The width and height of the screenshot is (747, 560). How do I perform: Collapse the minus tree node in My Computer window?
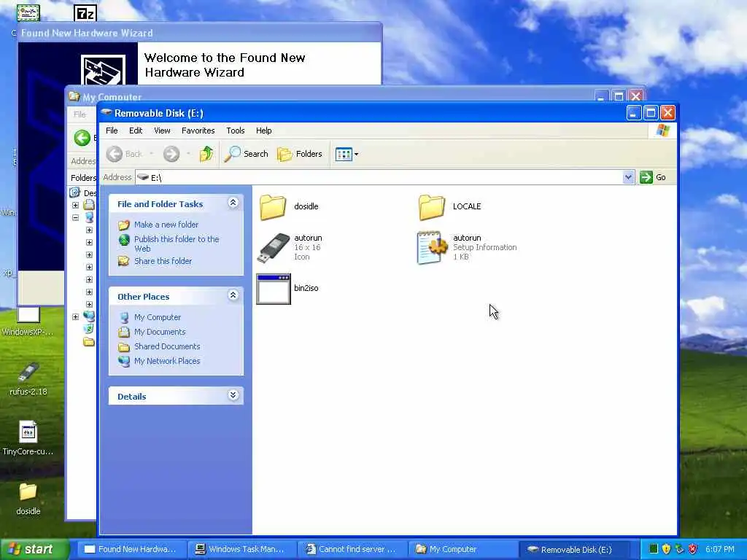point(75,217)
